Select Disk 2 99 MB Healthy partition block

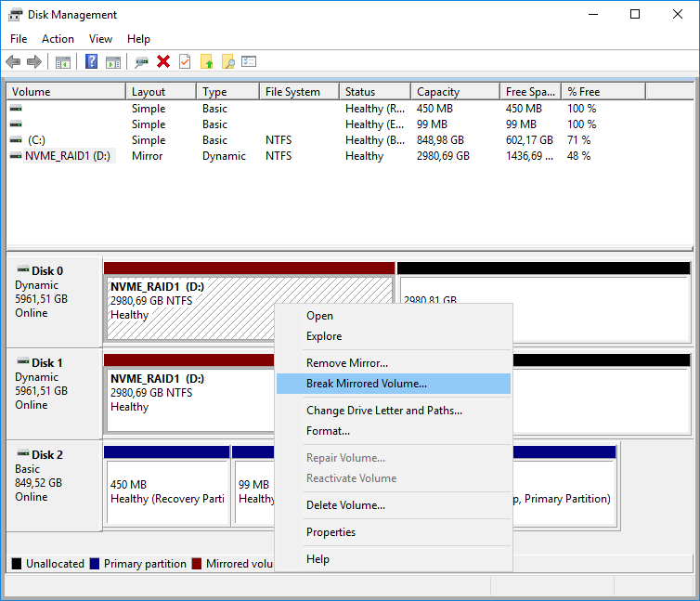coord(255,491)
